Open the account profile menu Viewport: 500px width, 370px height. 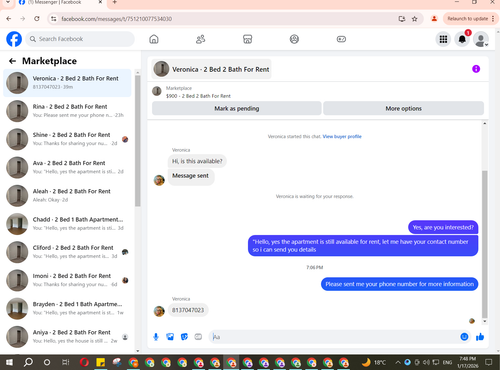pyautogui.click(x=481, y=39)
